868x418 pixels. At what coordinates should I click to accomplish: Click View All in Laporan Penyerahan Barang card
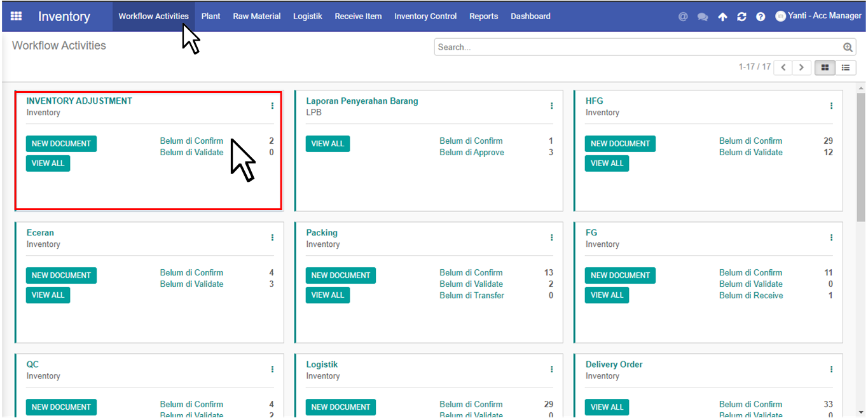coord(327,144)
